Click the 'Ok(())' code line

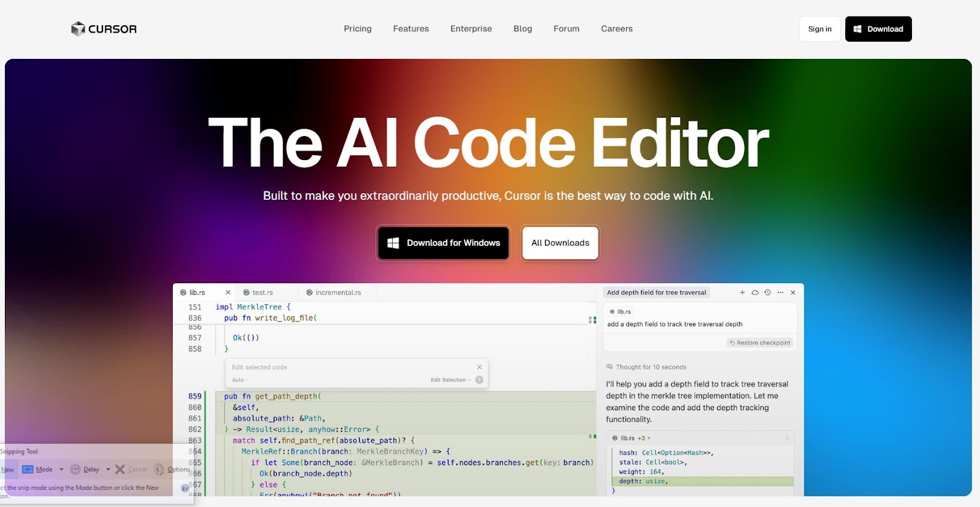click(x=246, y=338)
